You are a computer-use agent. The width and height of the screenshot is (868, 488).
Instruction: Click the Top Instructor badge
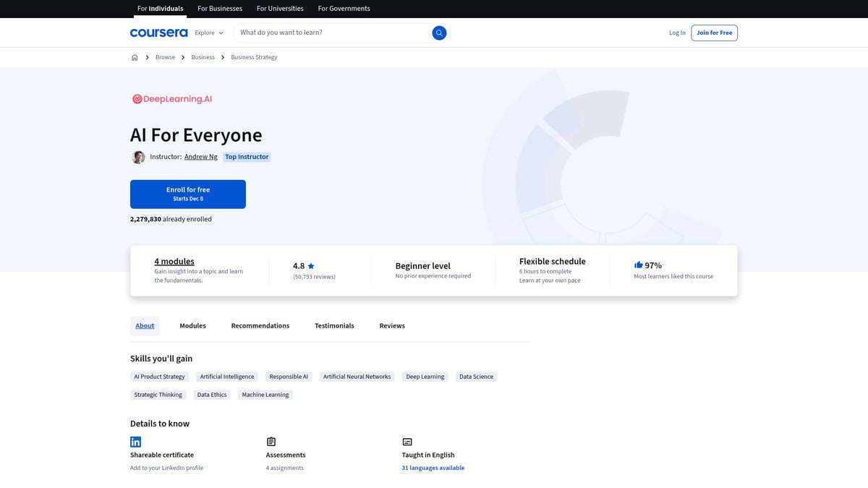tap(247, 157)
